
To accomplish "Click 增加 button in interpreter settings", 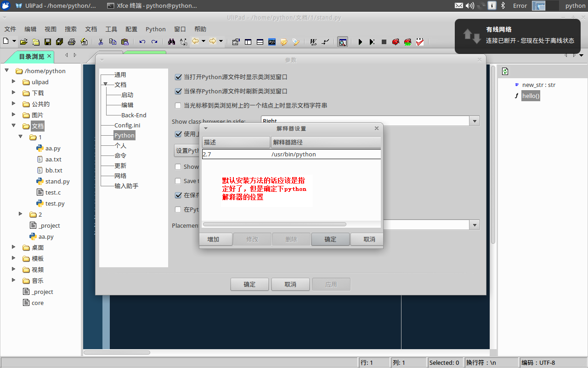I will pos(213,239).
